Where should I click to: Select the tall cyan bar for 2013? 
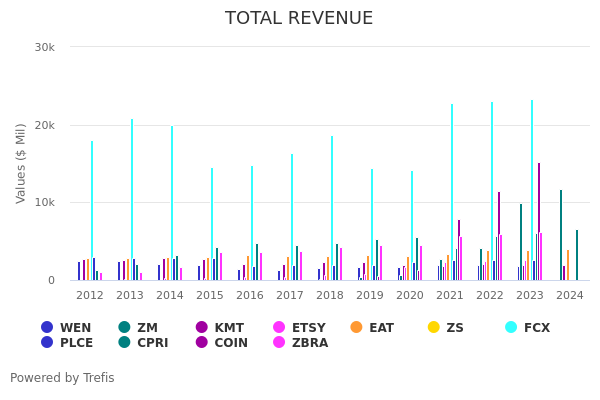point(132,200)
